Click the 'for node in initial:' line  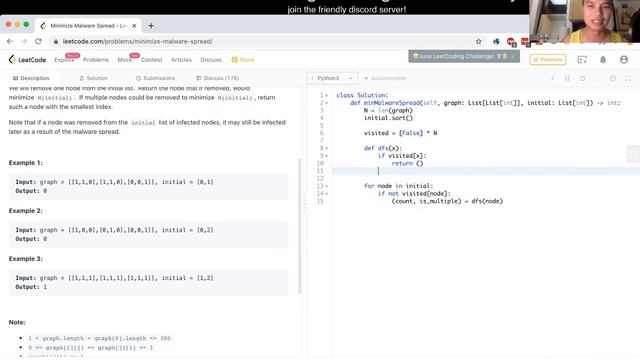pyautogui.click(x=398, y=186)
